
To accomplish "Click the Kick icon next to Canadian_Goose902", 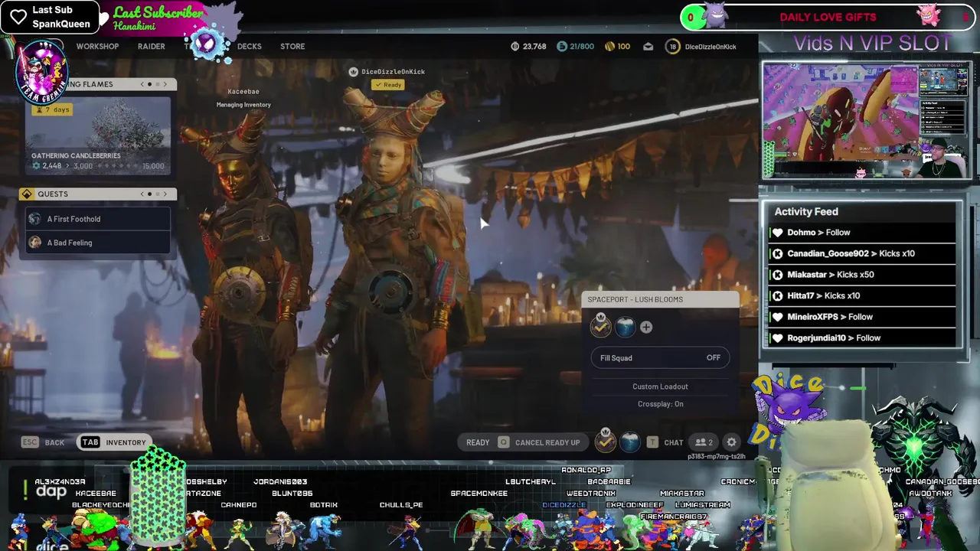I will [x=778, y=253].
